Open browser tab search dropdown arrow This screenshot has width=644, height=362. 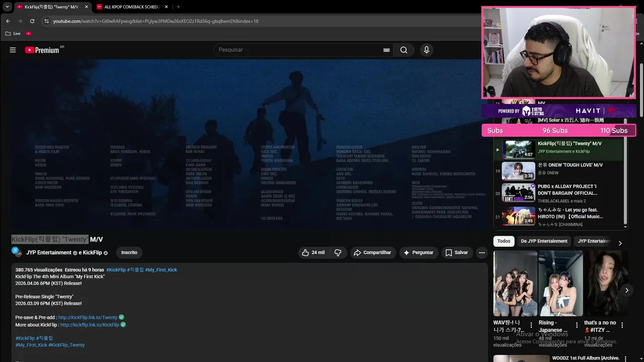click(7, 7)
